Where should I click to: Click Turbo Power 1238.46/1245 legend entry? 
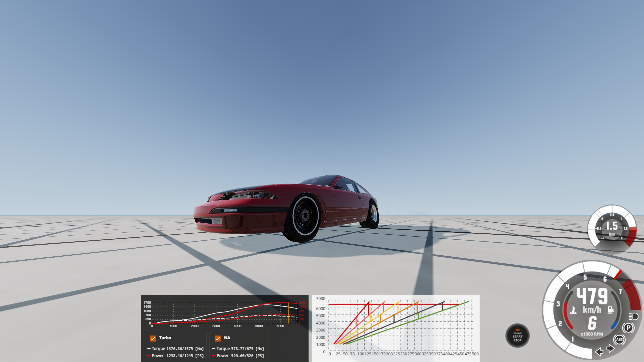[x=176, y=355]
